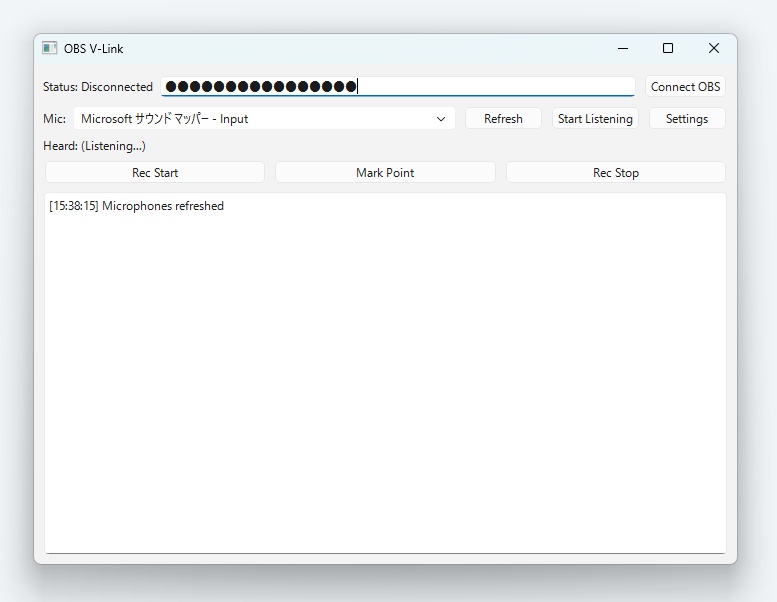Click the 'Status: Disconnected' label
777x602 pixels.
tap(98, 87)
